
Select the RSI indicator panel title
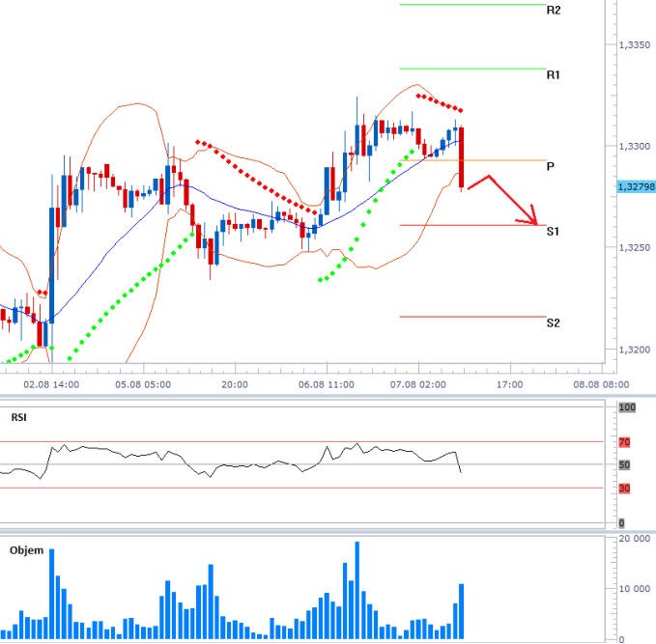tap(18, 417)
